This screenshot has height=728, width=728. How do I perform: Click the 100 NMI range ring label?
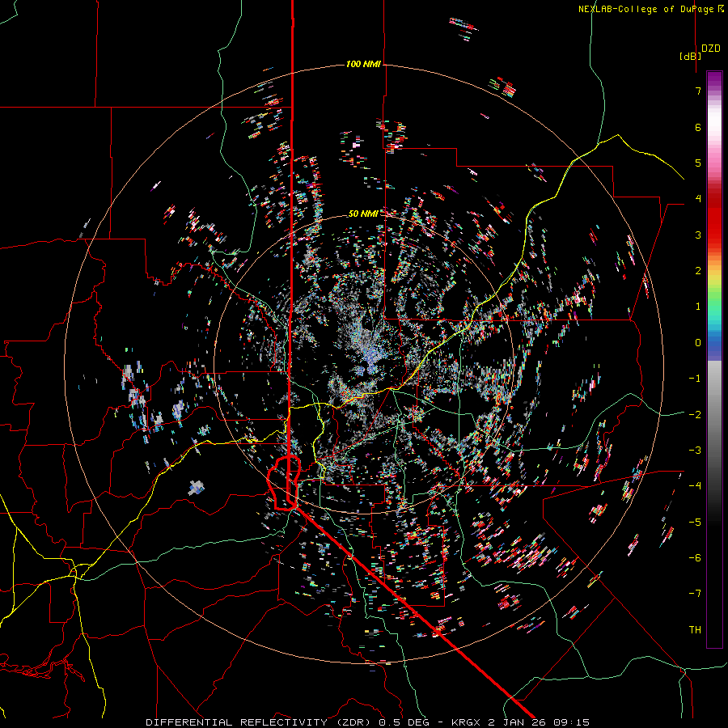(363, 64)
